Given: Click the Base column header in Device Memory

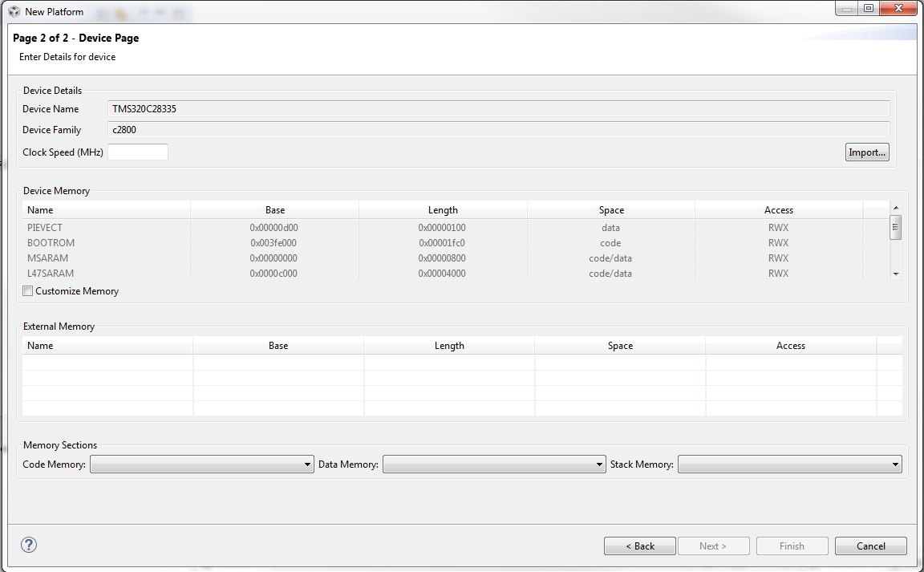Looking at the screenshot, I should tap(275, 209).
